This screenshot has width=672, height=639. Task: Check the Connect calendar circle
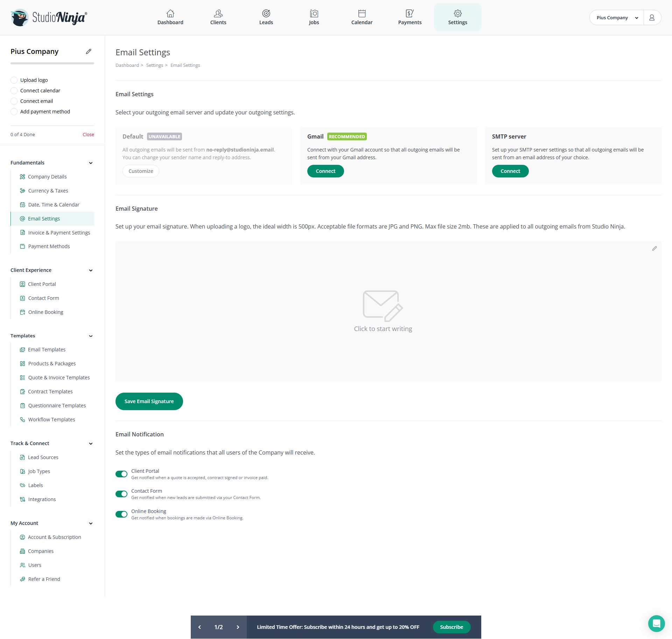[x=14, y=91]
